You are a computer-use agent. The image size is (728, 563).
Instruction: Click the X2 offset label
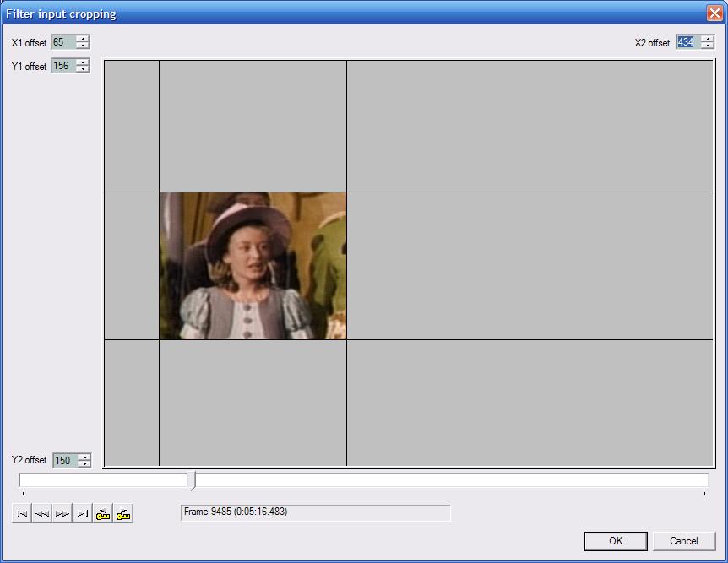652,43
